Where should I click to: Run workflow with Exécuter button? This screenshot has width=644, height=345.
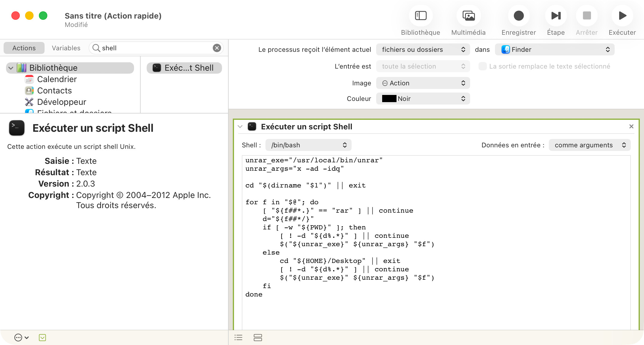(622, 16)
